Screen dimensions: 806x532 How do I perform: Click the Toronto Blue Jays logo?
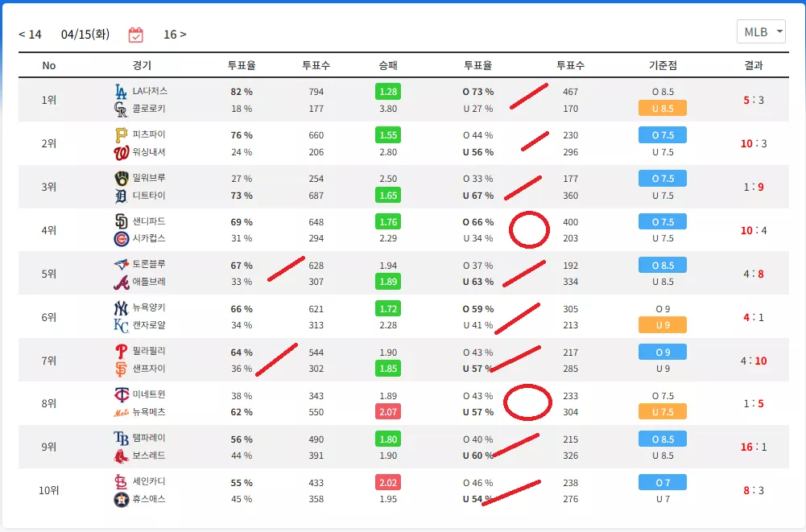[122, 265]
